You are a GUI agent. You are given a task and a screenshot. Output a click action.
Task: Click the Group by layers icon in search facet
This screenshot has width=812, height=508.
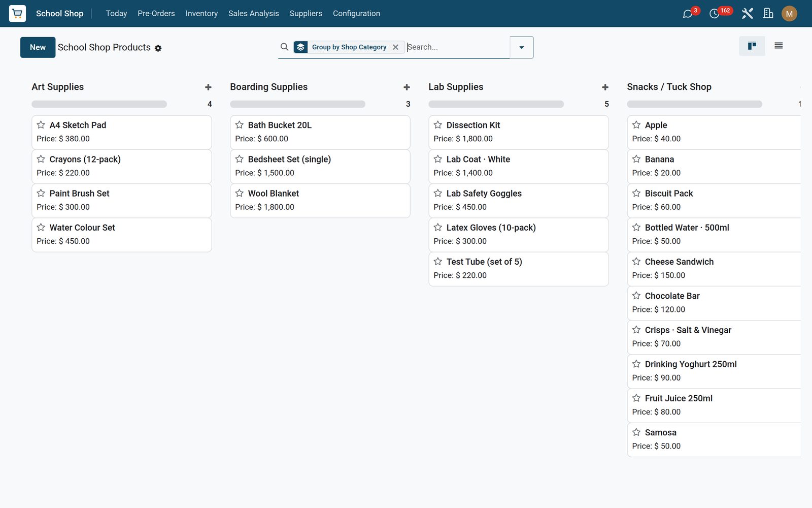point(301,47)
